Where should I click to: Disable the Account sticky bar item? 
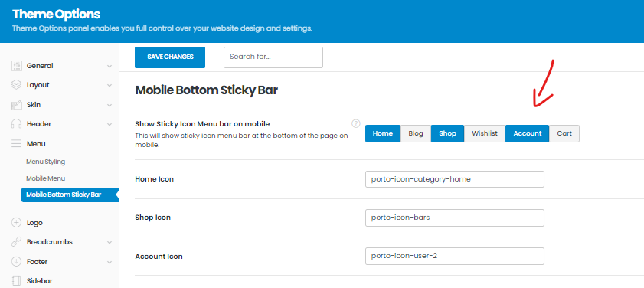click(528, 133)
